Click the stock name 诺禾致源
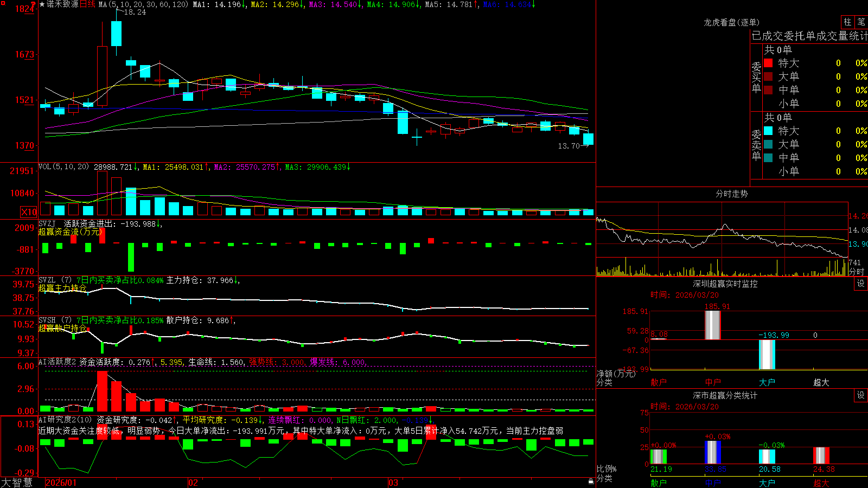 [x=62, y=4]
